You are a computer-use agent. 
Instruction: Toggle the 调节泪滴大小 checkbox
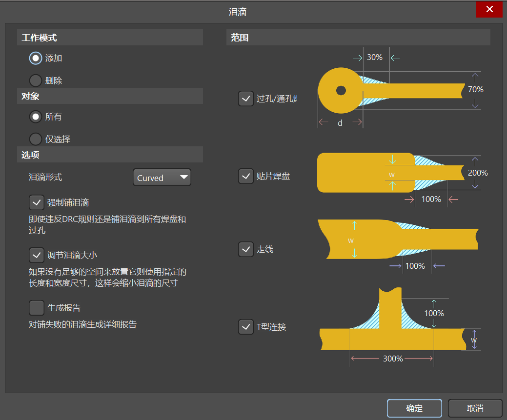pyautogui.click(x=37, y=255)
